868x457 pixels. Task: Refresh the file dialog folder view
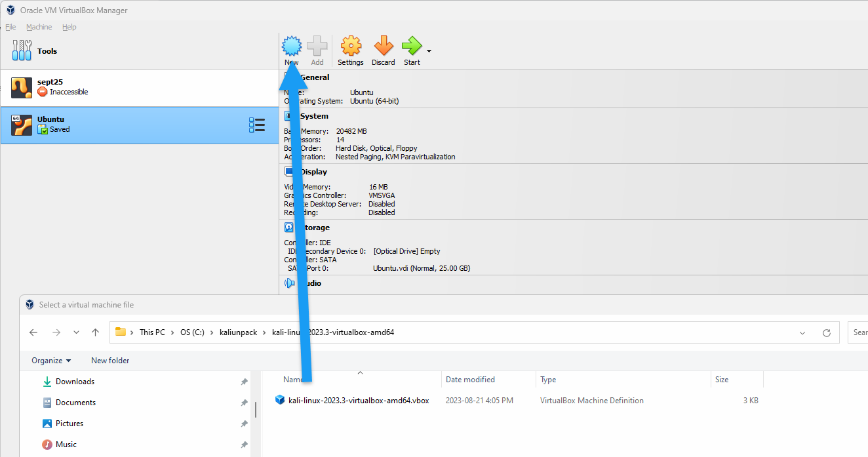[827, 333]
